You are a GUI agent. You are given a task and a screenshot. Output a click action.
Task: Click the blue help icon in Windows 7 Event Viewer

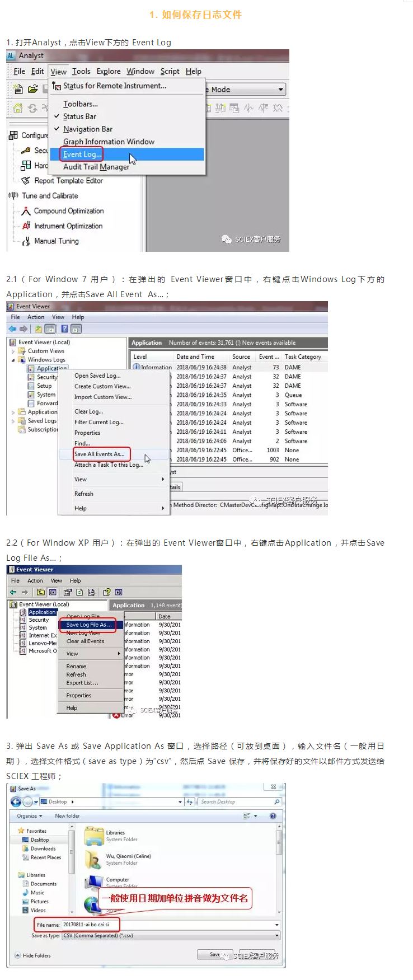[x=64, y=329]
